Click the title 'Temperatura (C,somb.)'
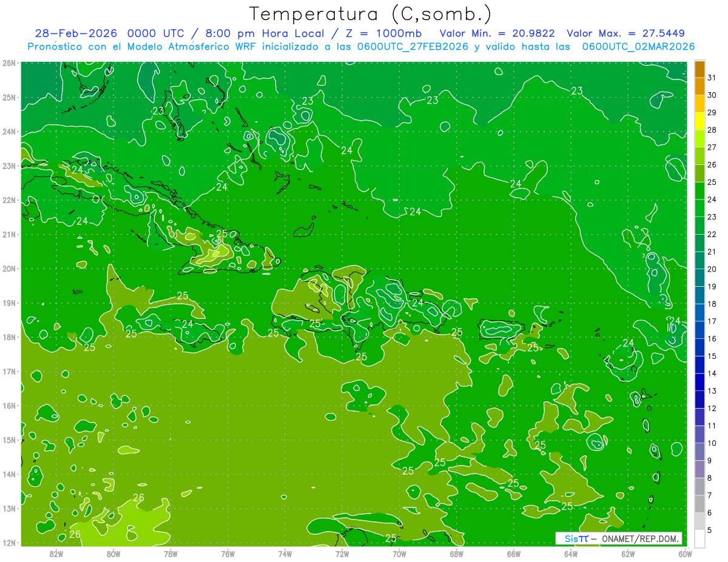This screenshot has height=562, width=728. (371, 13)
